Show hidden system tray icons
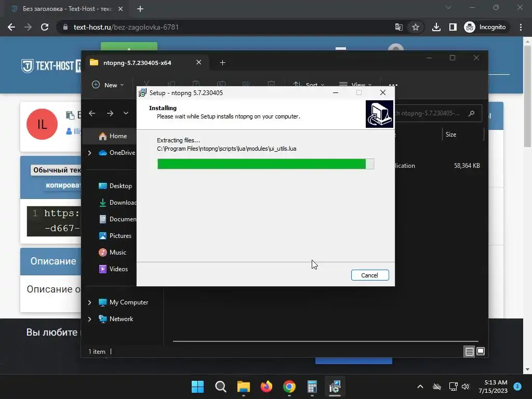Screen dimensions: 532x399 (420, 387)
